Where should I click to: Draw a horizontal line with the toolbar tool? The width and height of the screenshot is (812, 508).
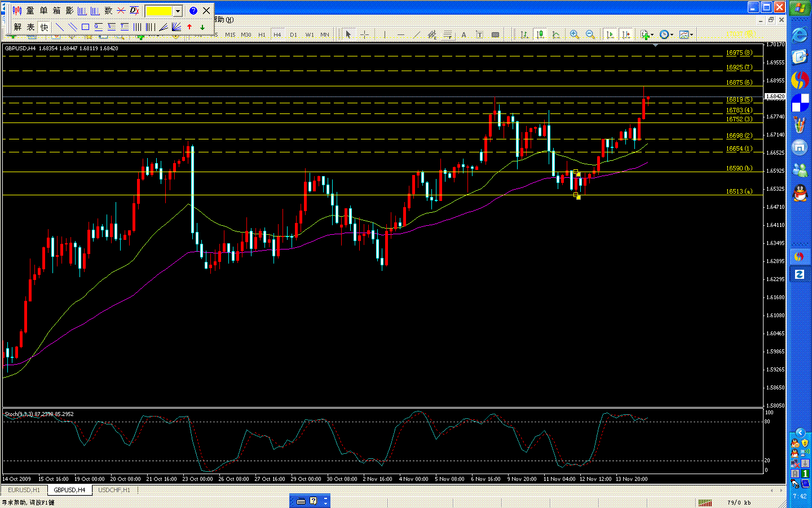(x=400, y=34)
